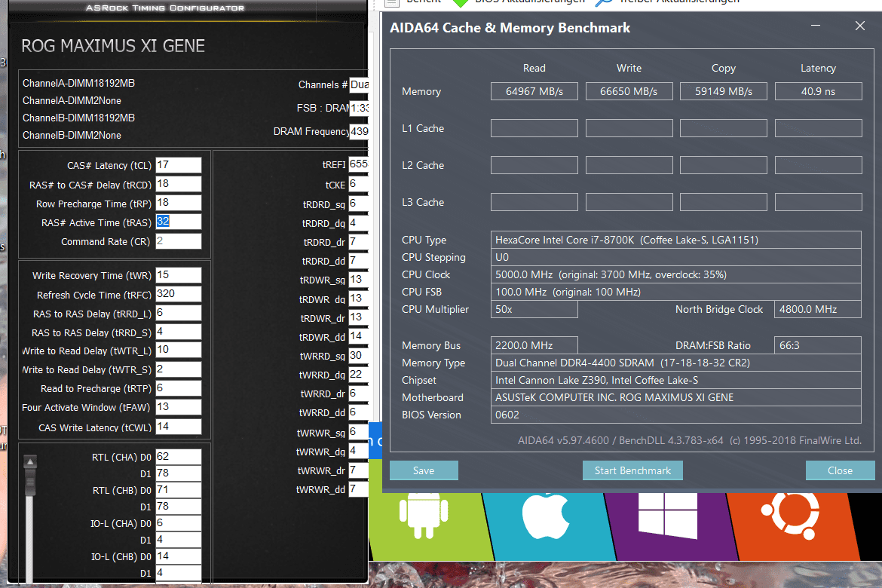Close AIDA64 window with the X icon

[859, 26]
